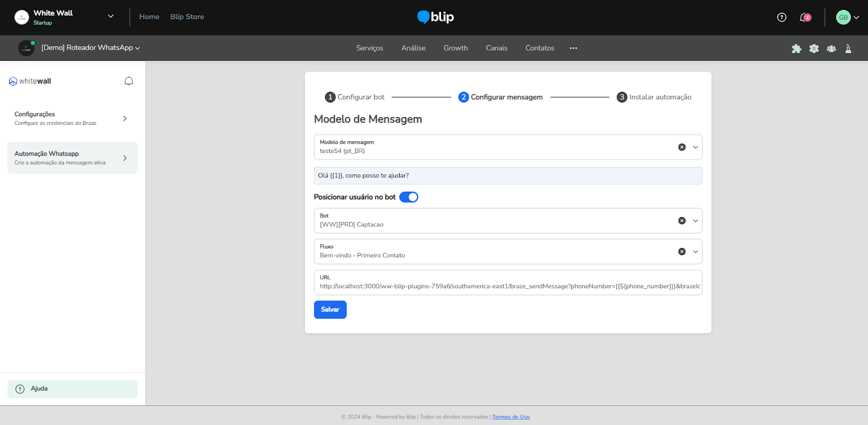Open the beaker test icon
The height and width of the screenshot is (425, 868).
[x=848, y=48]
